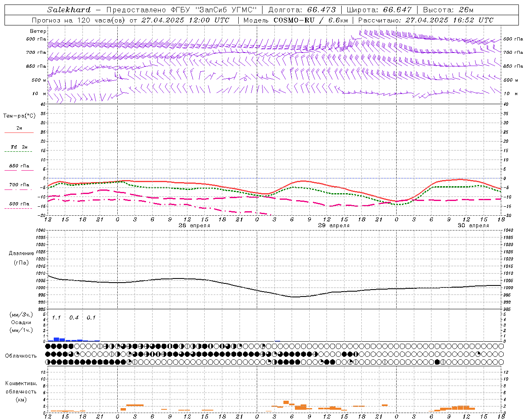Click the '2м' temperature legend line sample
Screen dimensions: 525x420
(19, 133)
